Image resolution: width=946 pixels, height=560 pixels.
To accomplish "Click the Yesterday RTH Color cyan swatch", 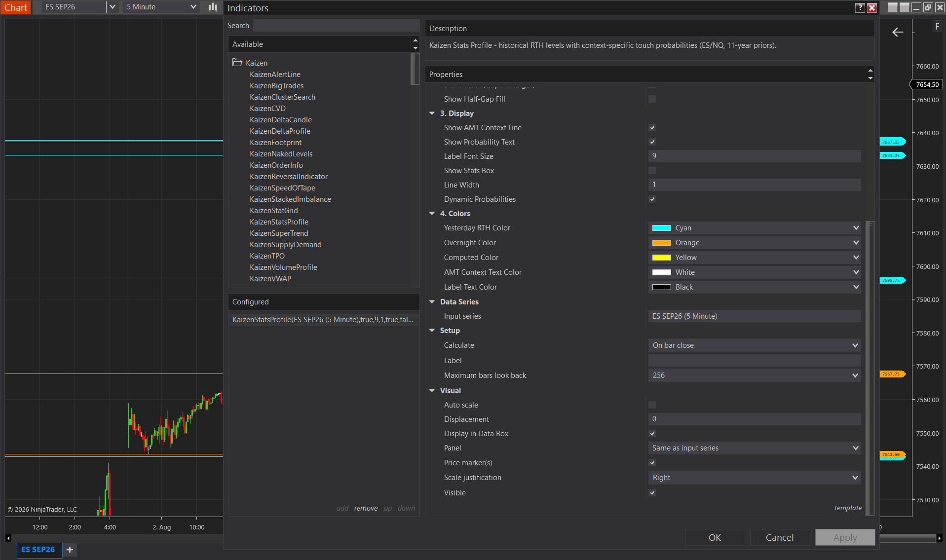I will (x=662, y=228).
